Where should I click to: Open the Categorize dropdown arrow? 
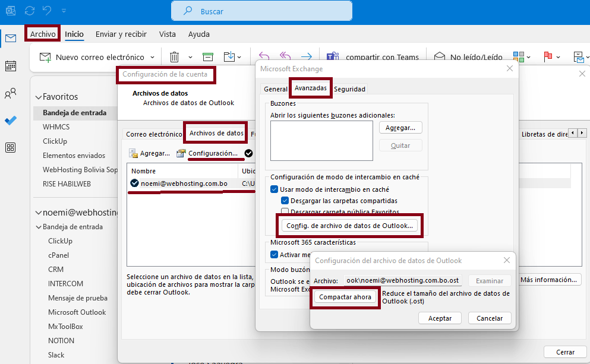click(528, 57)
